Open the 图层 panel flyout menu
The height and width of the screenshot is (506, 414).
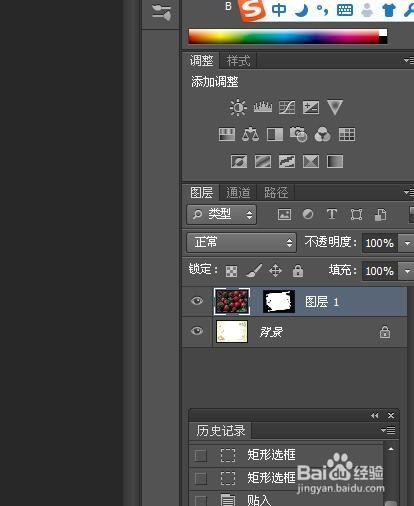click(x=408, y=192)
